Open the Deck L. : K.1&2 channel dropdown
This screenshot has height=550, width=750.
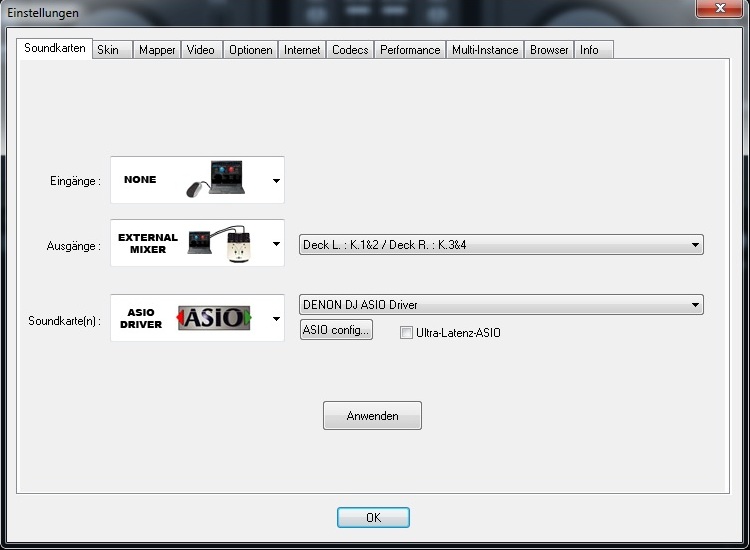pos(501,244)
